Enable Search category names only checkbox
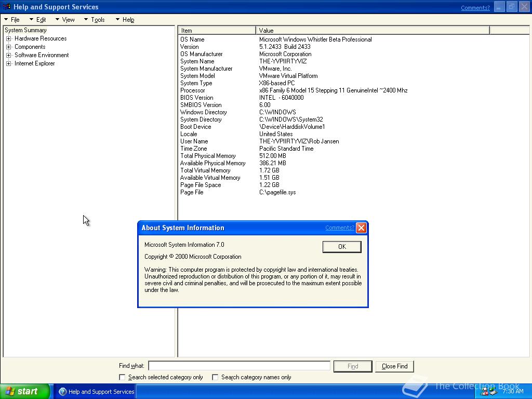532x399 pixels. [215, 377]
